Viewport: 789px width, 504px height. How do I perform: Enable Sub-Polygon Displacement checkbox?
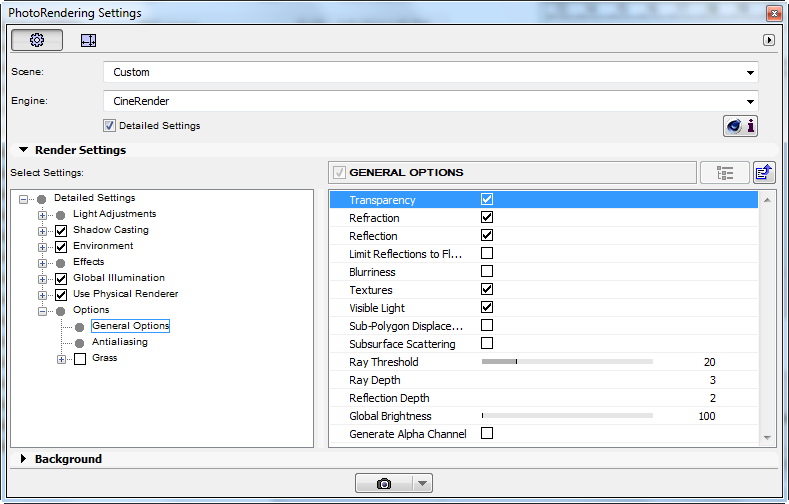coord(487,325)
